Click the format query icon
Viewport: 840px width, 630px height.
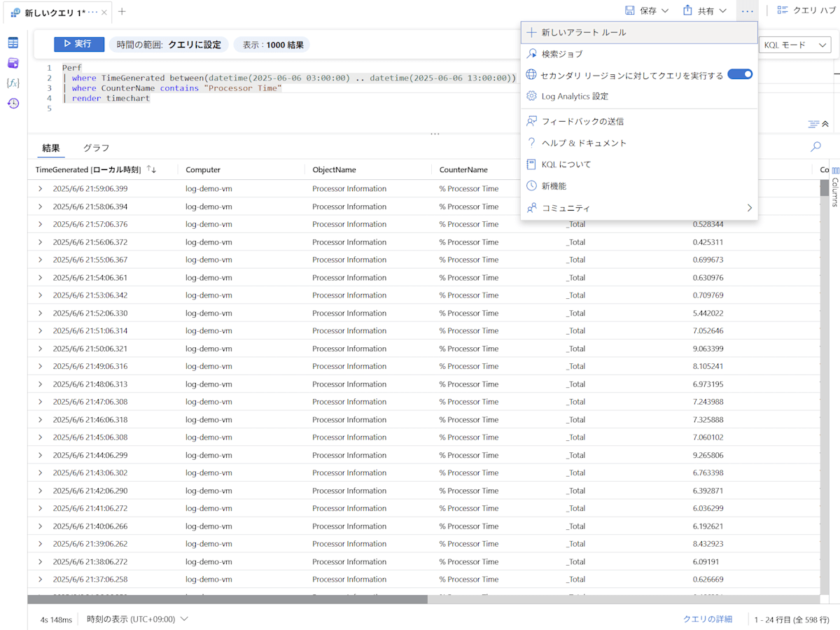pyautogui.click(x=813, y=124)
